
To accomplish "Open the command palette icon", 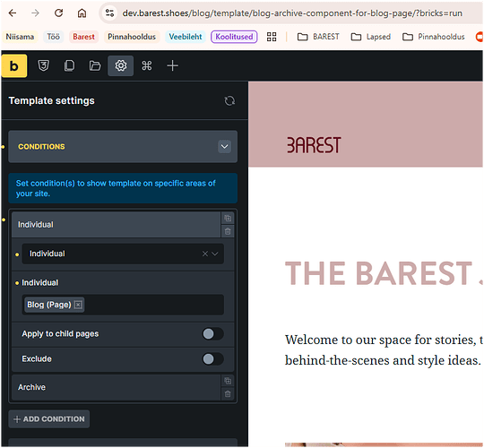I will pyautogui.click(x=147, y=65).
